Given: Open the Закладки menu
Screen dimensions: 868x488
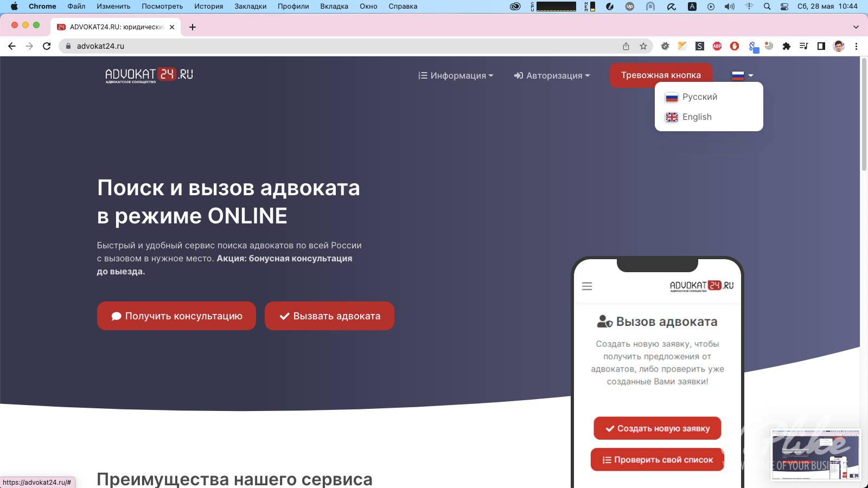Looking at the screenshot, I should [251, 7].
